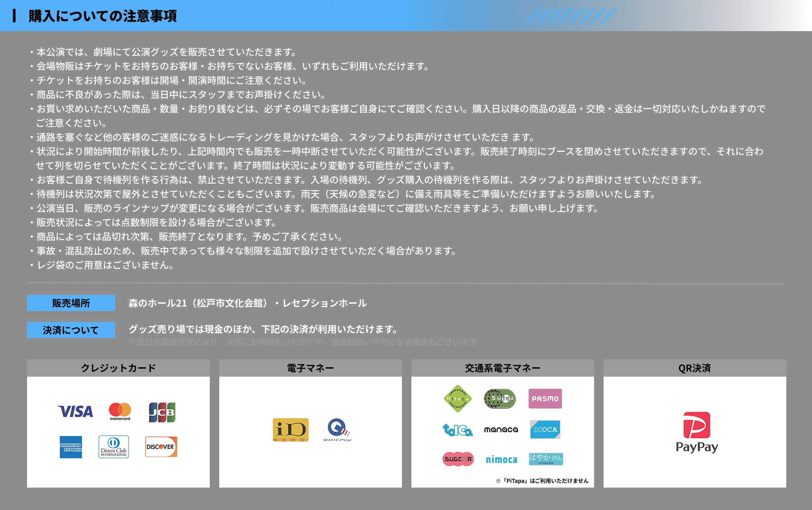Select the Discover card logo

pyautogui.click(x=161, y=447)
